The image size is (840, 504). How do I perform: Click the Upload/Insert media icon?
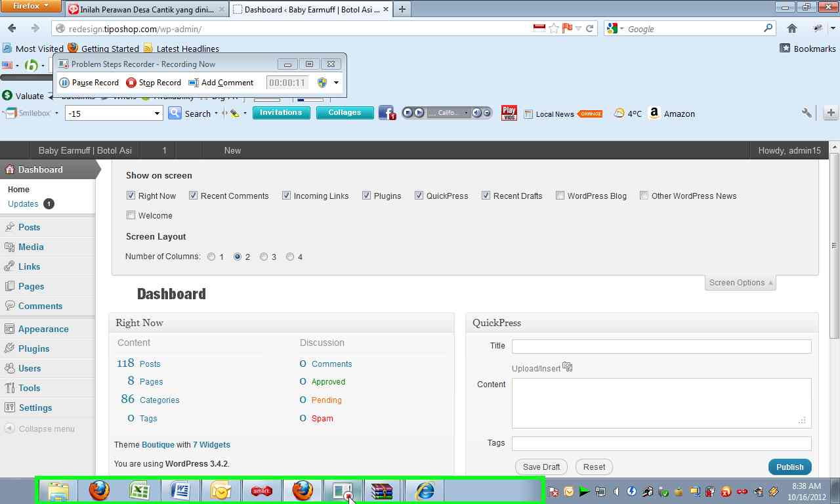[x=568, y=367]
